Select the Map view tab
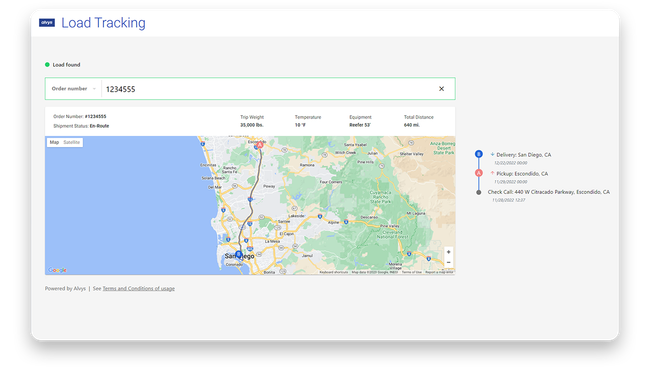This screenshot has width=650, height=392. (54, 142)
